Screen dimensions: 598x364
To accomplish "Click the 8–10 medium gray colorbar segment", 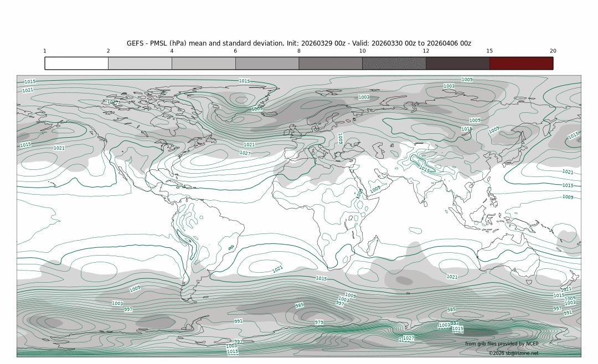I will coord(331,63).
